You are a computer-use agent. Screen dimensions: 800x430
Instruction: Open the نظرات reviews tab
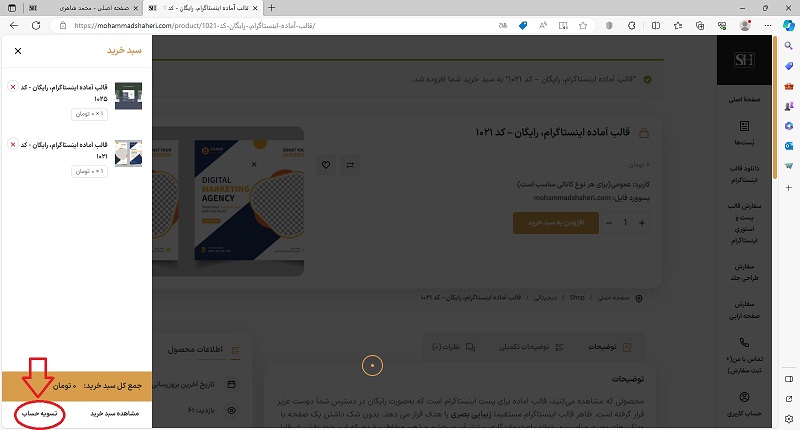(x=453, y=347)
